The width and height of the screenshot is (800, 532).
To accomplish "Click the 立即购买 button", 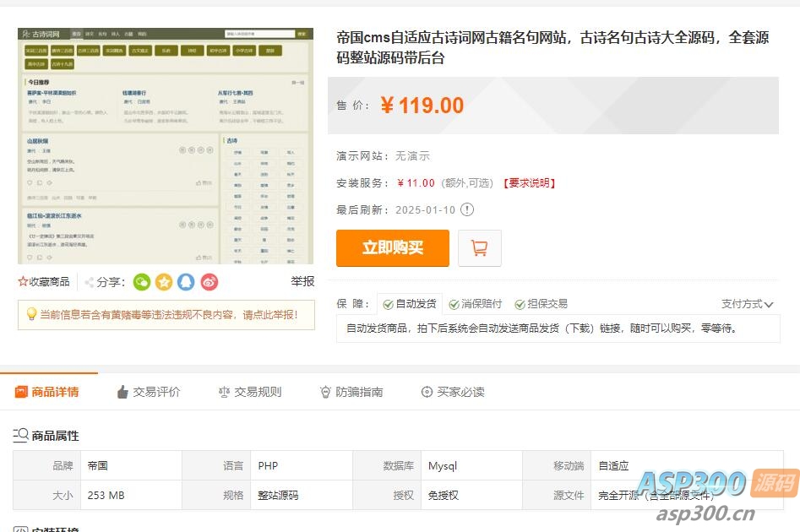I will pyautogui.click(x=392, y=248).
